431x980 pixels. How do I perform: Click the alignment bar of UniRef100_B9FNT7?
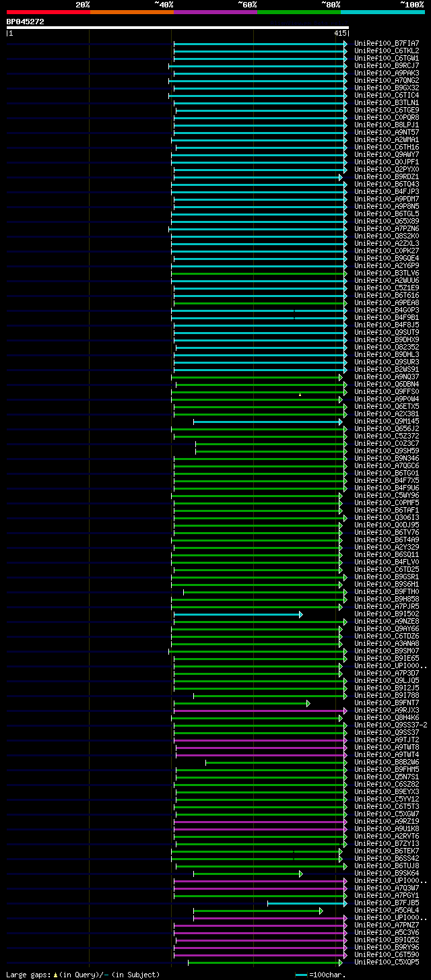point(242,703)
